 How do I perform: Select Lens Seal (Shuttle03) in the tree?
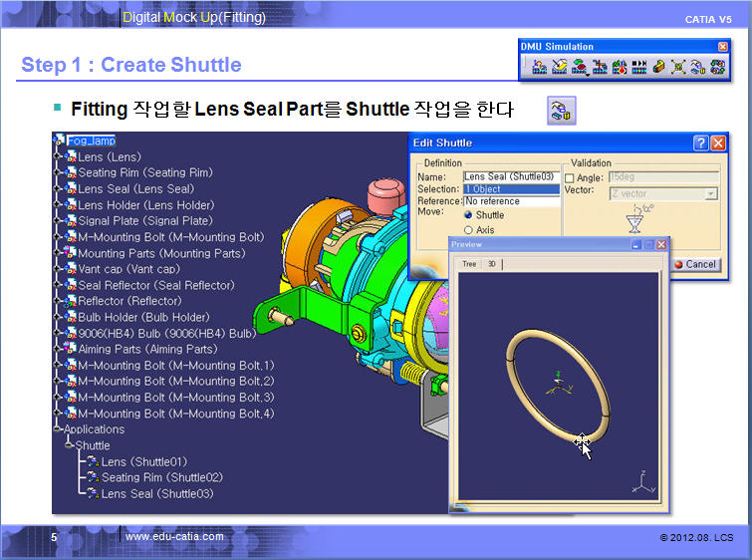[156, 494]
